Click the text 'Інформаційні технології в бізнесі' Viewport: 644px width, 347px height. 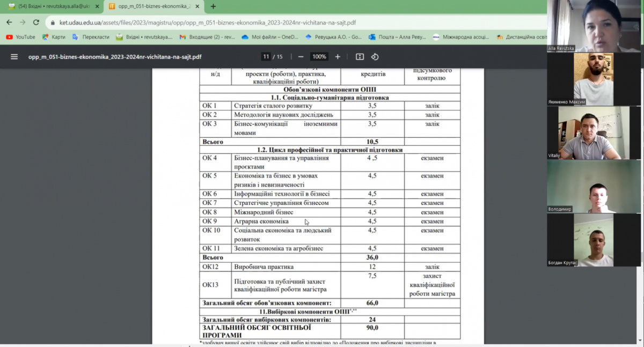(x=282, y=194)
